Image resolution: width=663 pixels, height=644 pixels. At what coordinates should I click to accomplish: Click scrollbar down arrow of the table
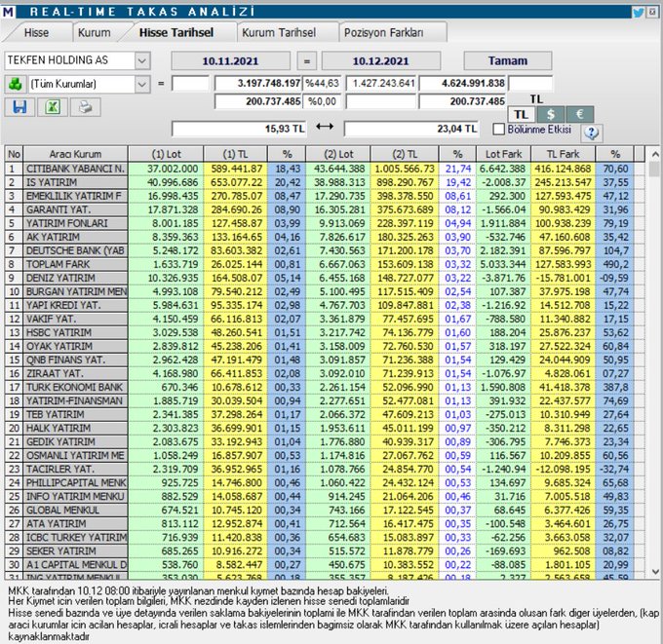click(x=655, y=571)
